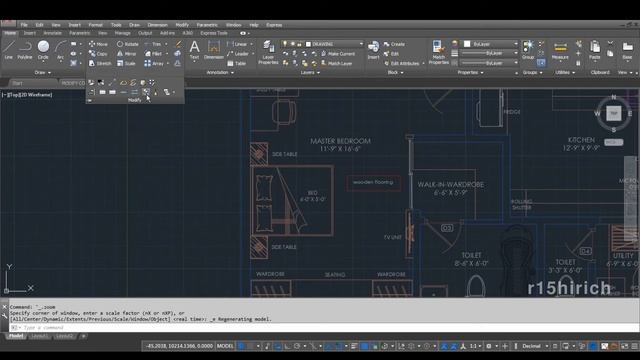Click the Group tool

(528, 50)
